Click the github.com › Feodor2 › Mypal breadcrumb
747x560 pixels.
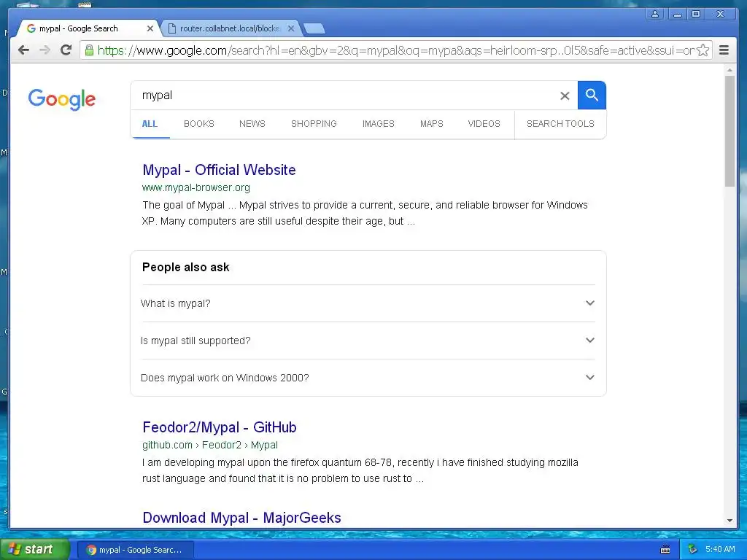pos(209,445)
